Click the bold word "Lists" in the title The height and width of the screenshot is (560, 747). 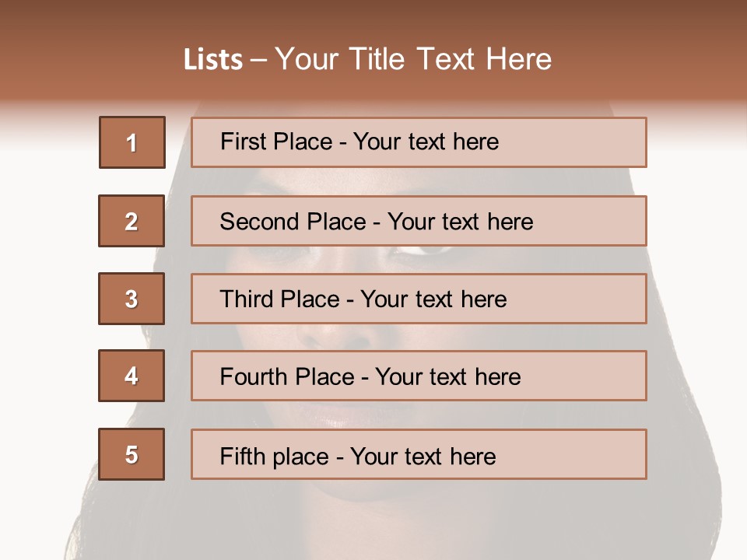coord(213,60)
